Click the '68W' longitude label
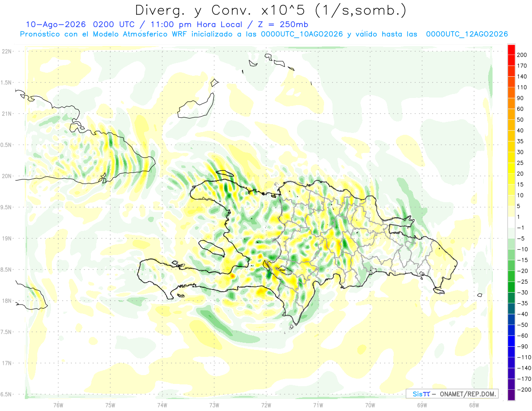Screen dimensions: 532x411 pyautogui.click(x=474, y=405)
